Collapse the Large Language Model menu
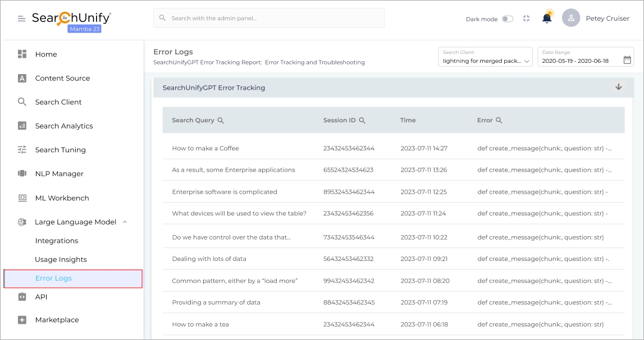 [x=125, y=222]
